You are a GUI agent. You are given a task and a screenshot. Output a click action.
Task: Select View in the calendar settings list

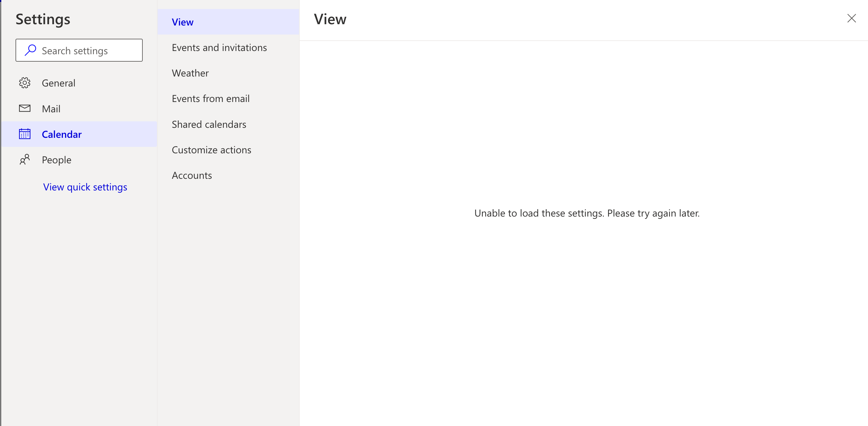183,22
